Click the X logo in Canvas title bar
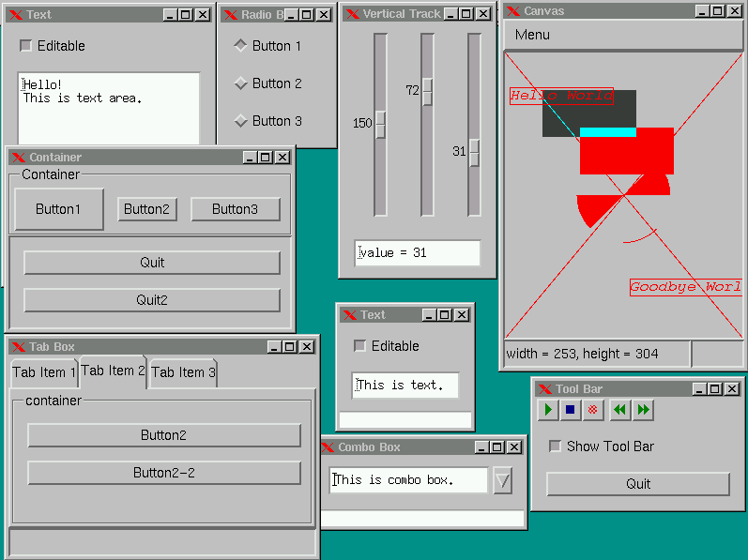Screen dimensions: 748x560 pyautogui.click(x=513, y=11)
